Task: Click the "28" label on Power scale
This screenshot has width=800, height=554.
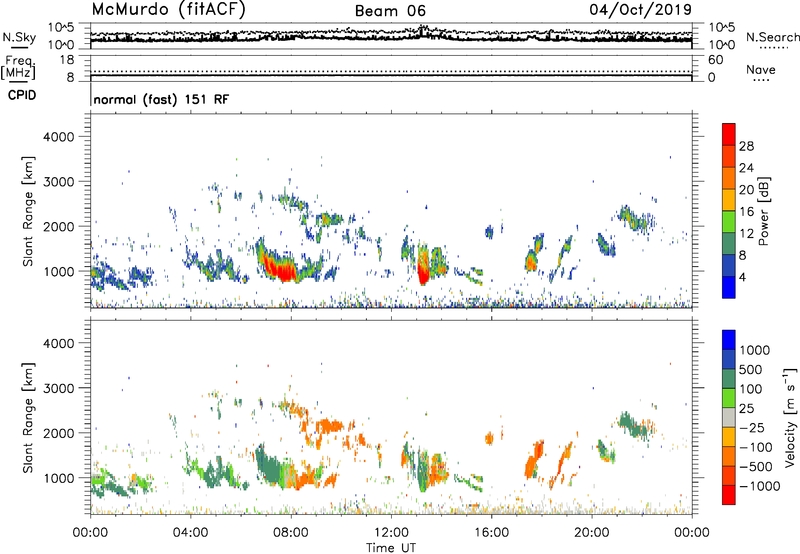Action: [x=746, y=146]
